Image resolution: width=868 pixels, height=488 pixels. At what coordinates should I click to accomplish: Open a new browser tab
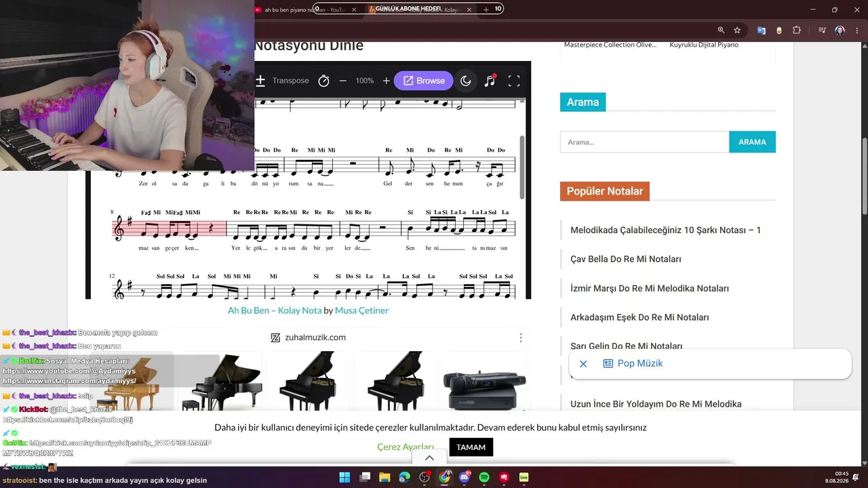coord(486,9)
